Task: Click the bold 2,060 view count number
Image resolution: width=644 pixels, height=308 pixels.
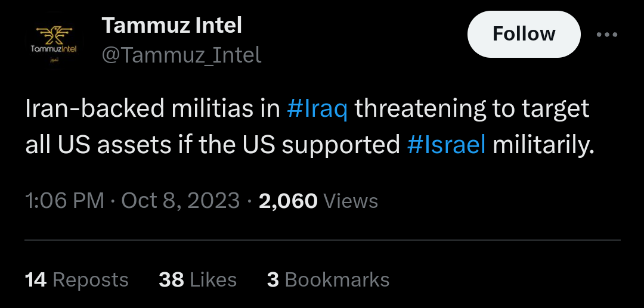Action: click(x=287, y=201)
